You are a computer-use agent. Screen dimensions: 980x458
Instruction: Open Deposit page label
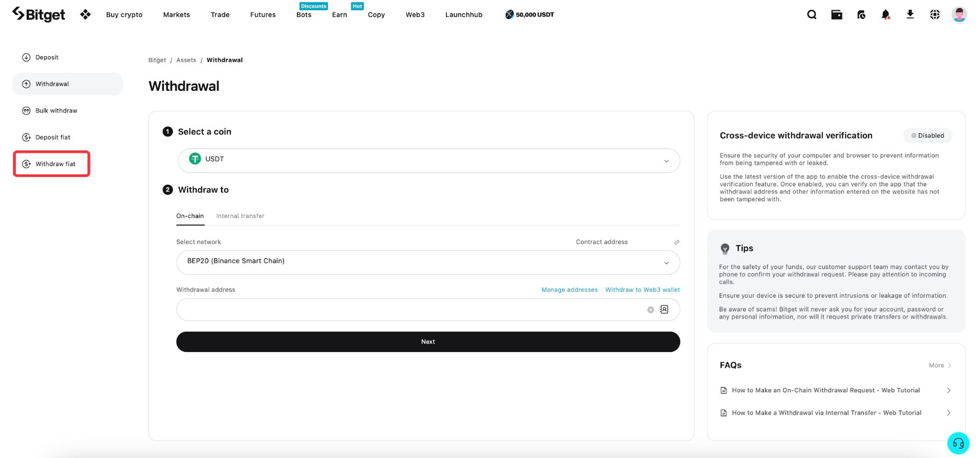[47, 57]
